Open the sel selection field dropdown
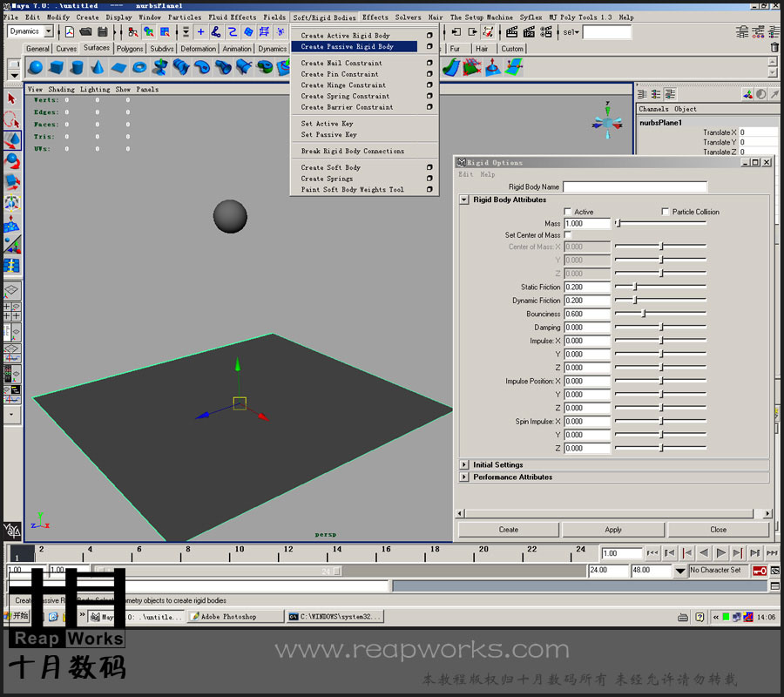Image resolution: width=784 pixels, height=697 pixels. click(x=571, y=32)
